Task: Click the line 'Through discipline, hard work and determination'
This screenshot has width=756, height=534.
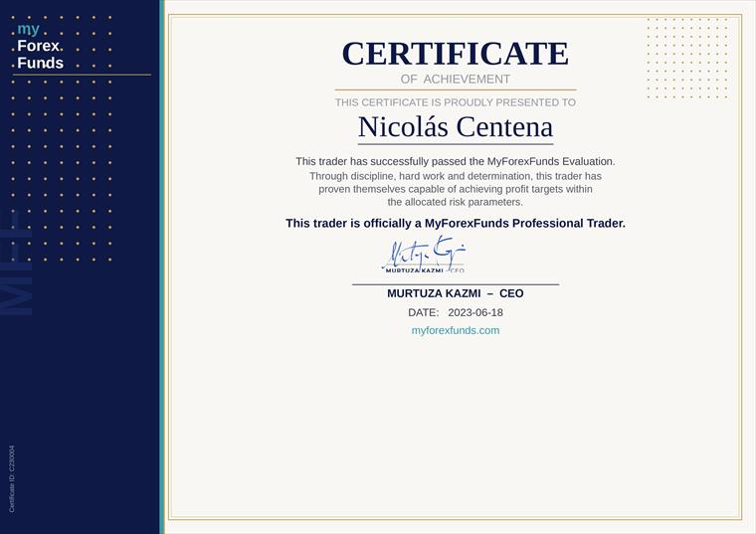Action: [x=456, y=176]
